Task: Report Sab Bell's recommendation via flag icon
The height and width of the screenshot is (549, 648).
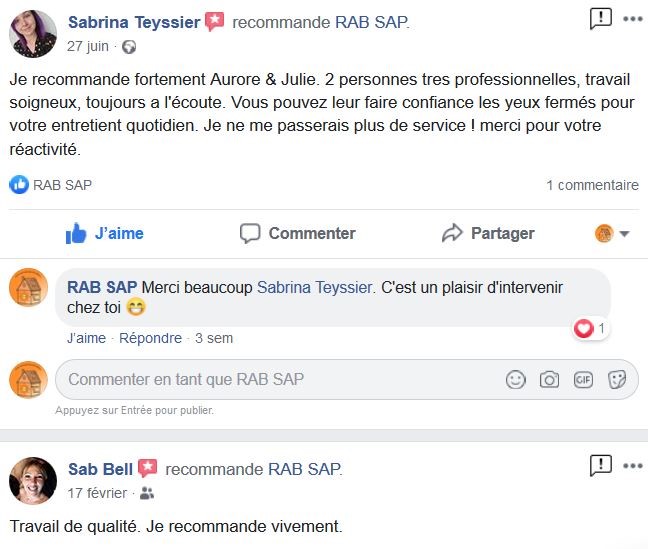Action: point(600,464)
